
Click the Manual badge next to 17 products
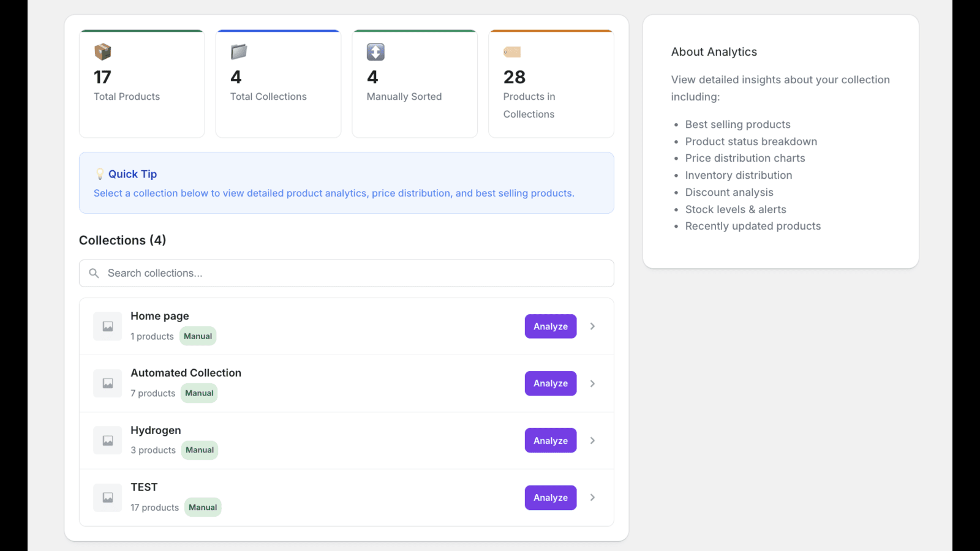point(203,507)
